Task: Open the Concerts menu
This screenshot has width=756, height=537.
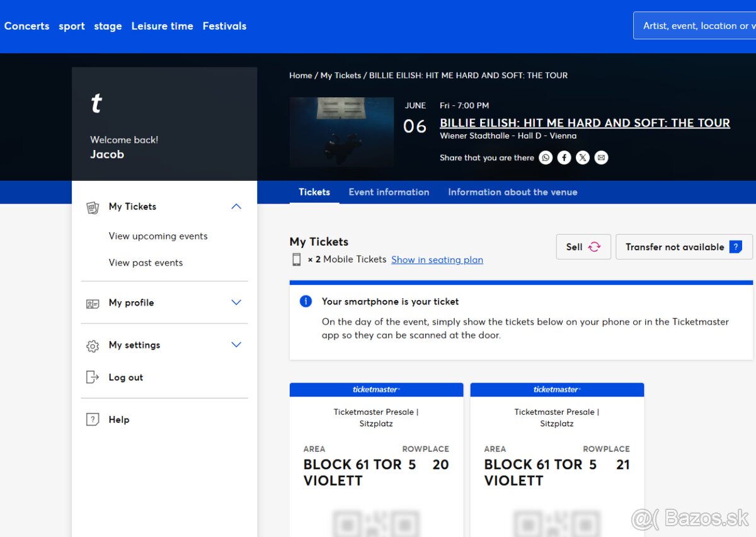Action: click(x=26, y=26)
